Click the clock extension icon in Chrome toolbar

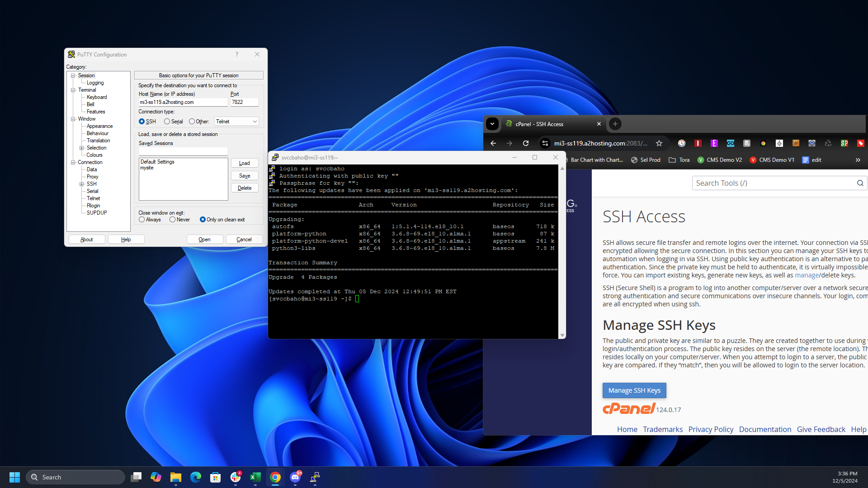click(x=682, y=143)
